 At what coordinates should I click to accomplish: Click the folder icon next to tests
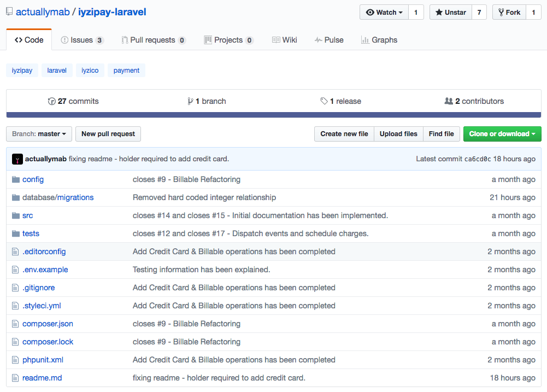click(16, 233)
